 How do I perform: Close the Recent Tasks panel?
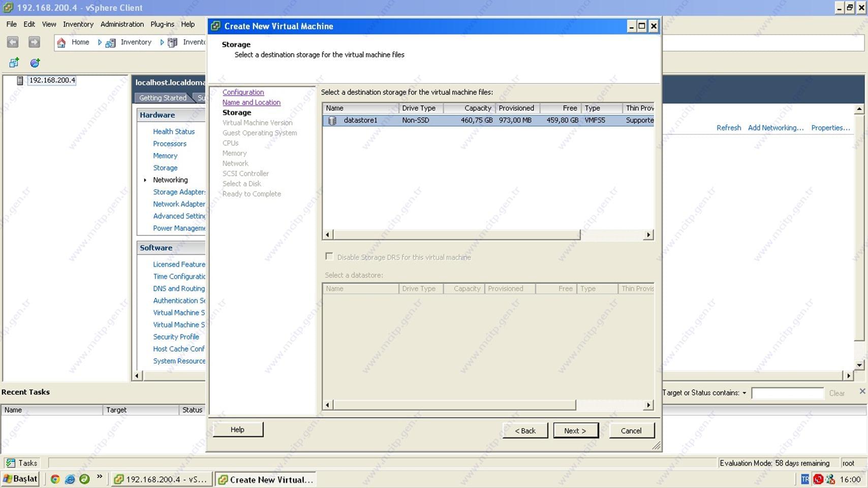pos(862,391)
